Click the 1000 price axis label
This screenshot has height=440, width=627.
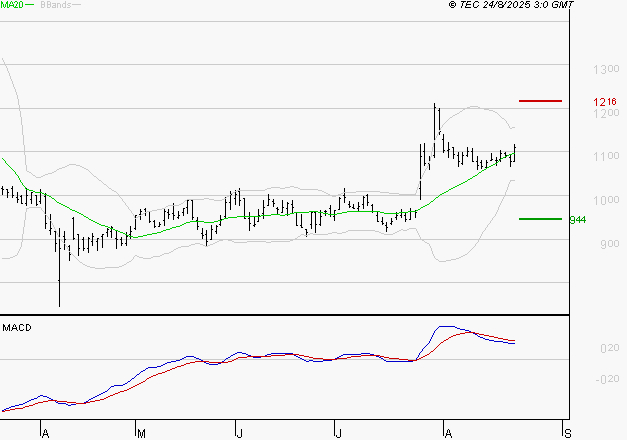(x=604, y=200)
